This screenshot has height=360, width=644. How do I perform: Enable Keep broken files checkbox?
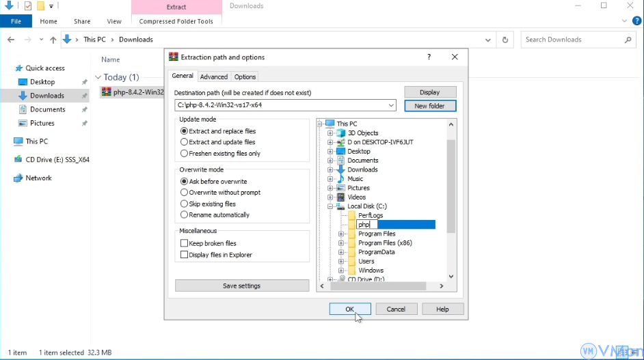point(184,243)
